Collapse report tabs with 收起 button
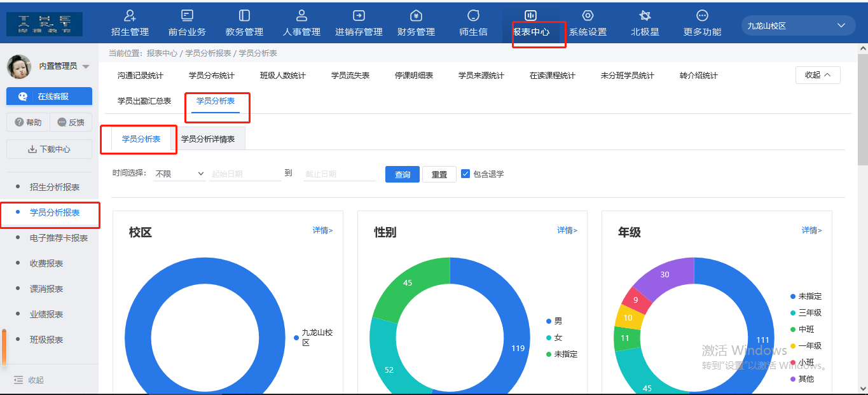Image resolution: width=868 pixels, height=395 pixels. click(818, 75)
